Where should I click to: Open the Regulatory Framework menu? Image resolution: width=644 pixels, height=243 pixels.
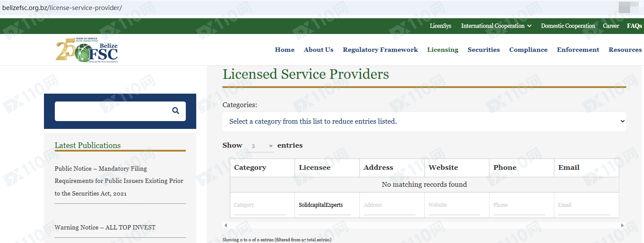tap(380, 50)
